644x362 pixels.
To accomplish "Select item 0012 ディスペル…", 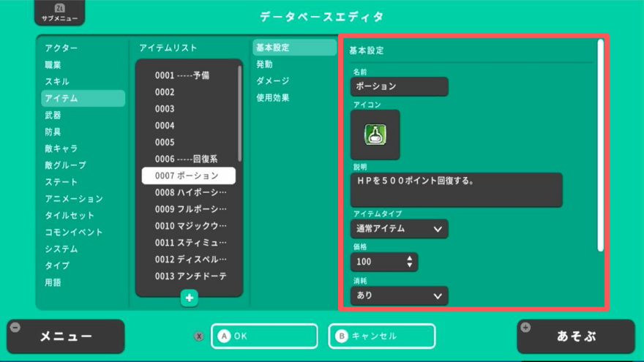I will point(189,260).
